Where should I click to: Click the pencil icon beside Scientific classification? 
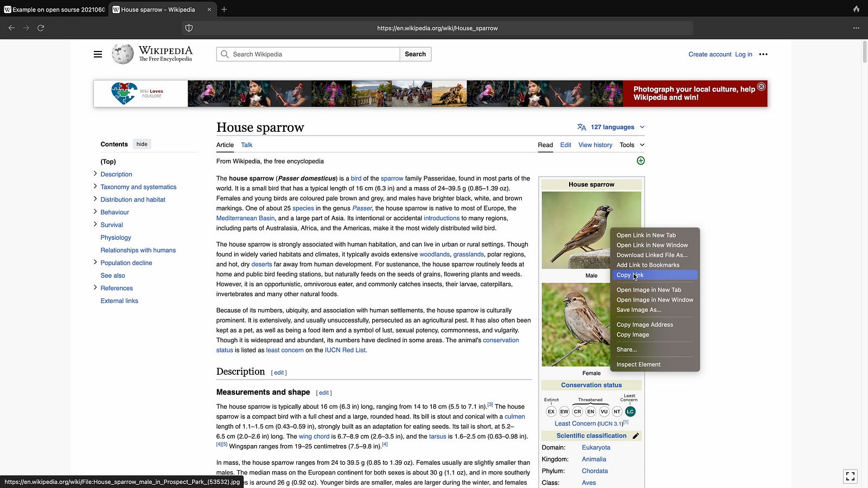click(x=636, y=436)
